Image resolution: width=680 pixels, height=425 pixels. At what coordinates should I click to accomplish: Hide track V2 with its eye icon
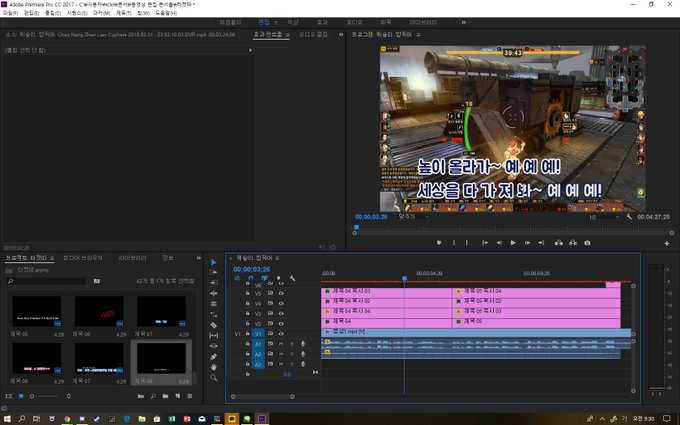(x=281, y=324)
